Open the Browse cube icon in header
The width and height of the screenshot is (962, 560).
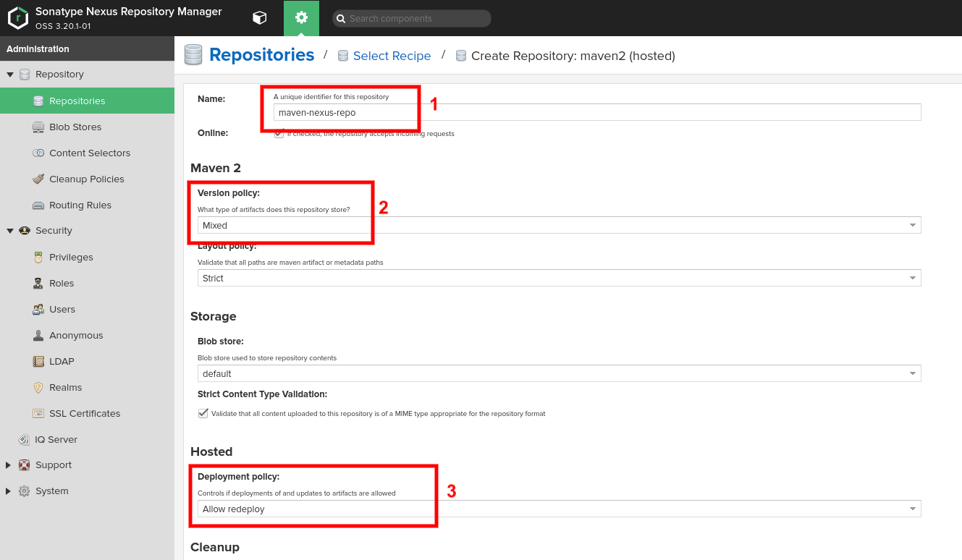click(259, 18)
